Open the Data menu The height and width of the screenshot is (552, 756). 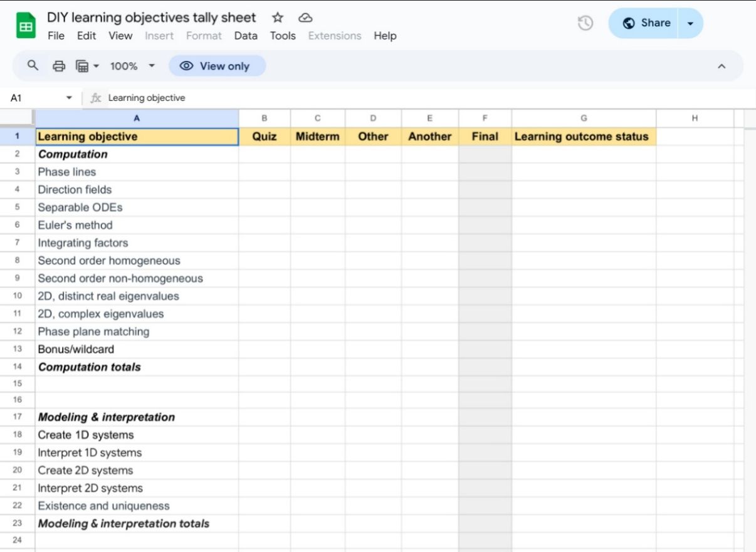point(246,36)
